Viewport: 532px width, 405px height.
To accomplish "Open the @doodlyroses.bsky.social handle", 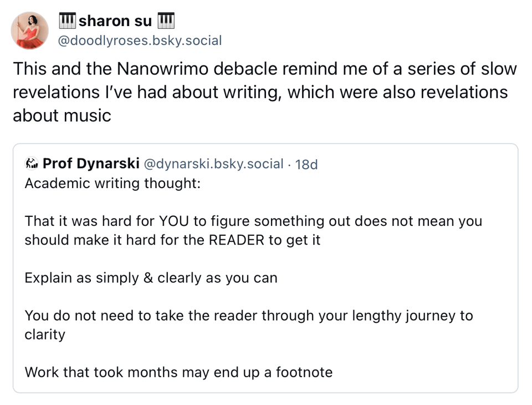I will [140, 40].
